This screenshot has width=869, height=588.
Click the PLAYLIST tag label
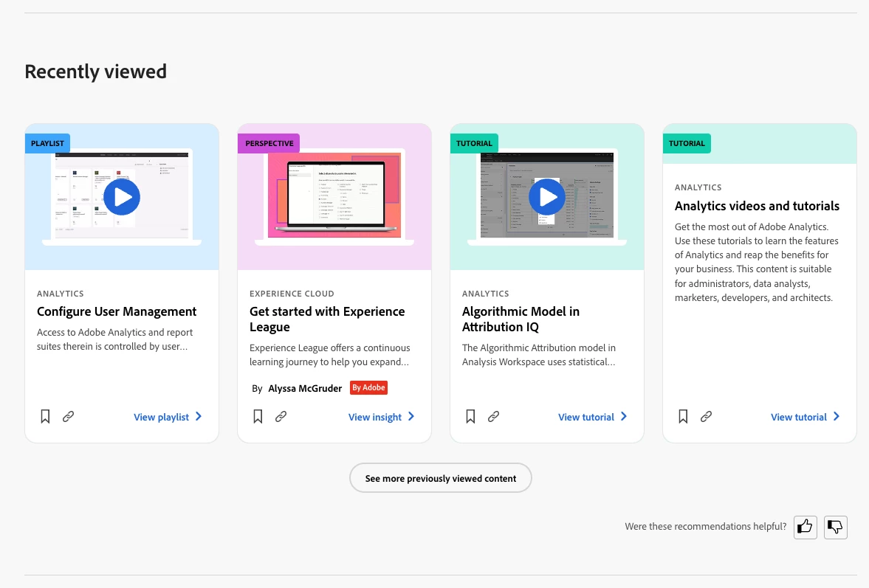[x=48, y=143]
